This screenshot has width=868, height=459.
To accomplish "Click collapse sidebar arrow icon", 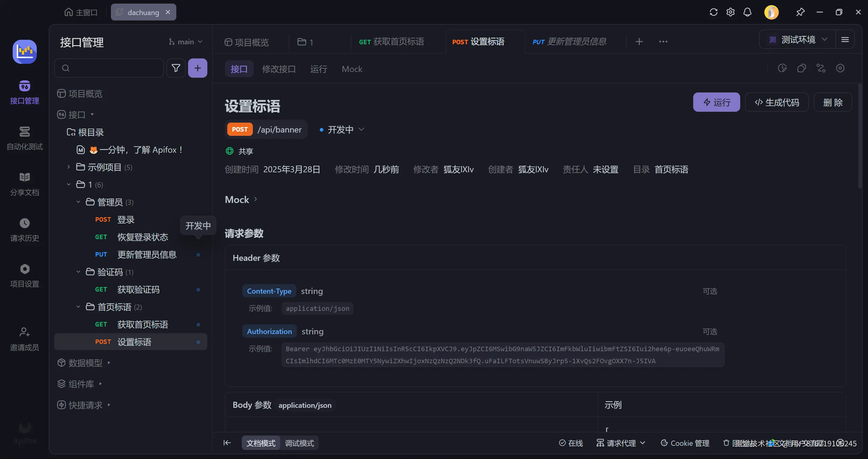I will 227,443.
